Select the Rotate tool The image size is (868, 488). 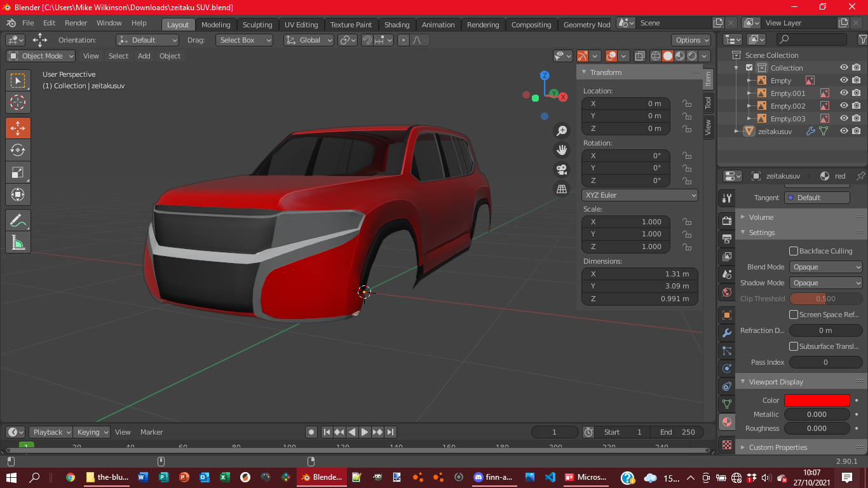coord(18,150)
